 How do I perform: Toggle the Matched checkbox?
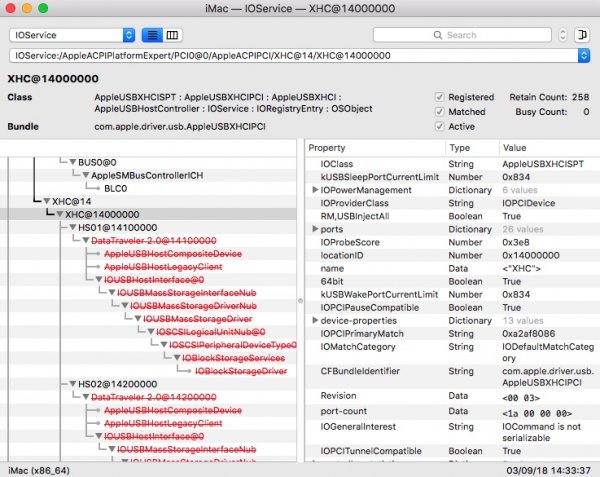[440, 112]
